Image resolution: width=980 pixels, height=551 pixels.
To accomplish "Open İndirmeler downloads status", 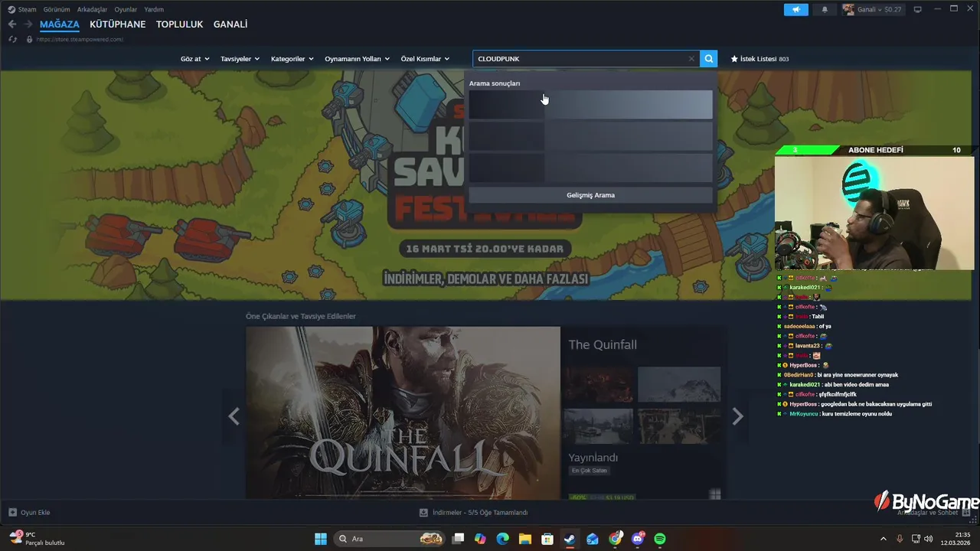I will tap(474, 513).
